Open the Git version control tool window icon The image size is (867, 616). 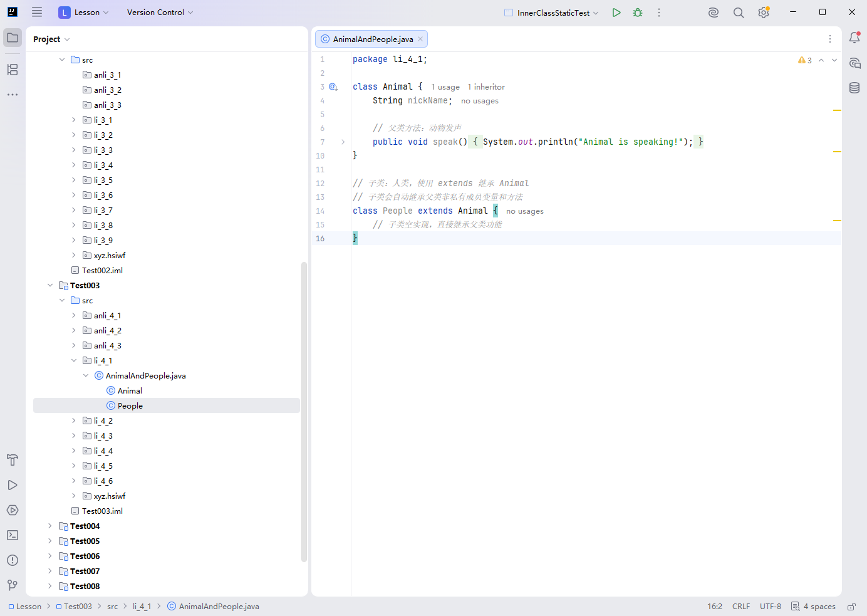coord(13,585)
